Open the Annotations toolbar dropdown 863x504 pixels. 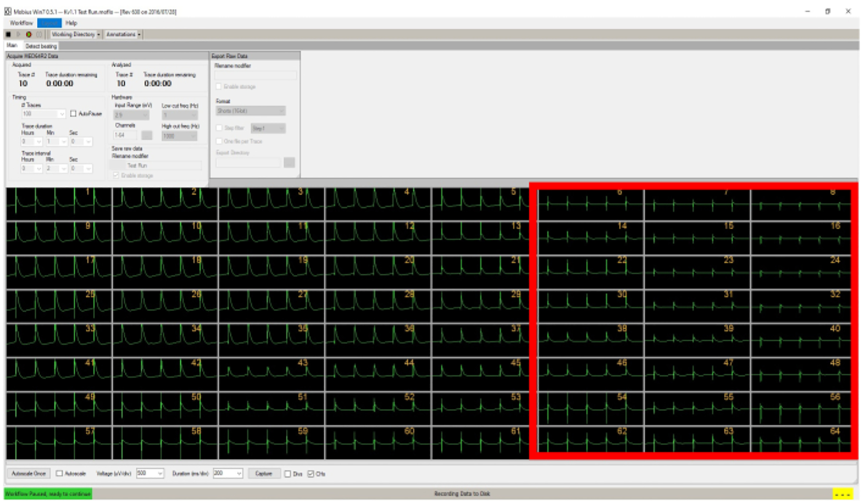coord(123,34)
